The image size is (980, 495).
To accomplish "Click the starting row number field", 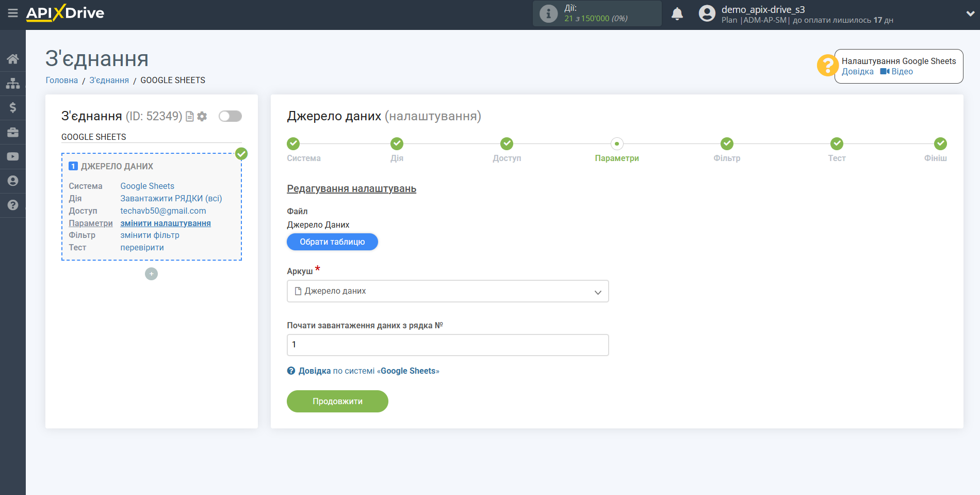I will pyautogui.click(x=447, y=345).
